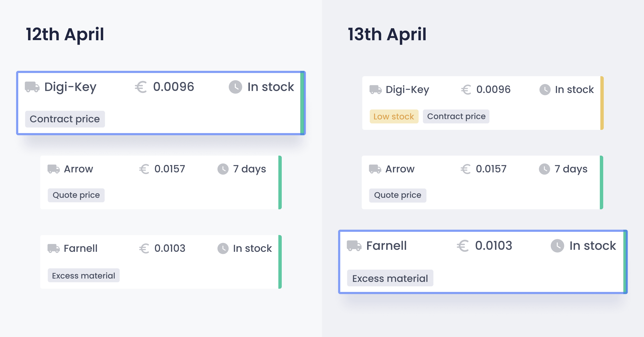Viewport: 644px width, 337px height.
Task: Click the truck icon beside Arrow on 13th April
Action: (x=375, y=169)
